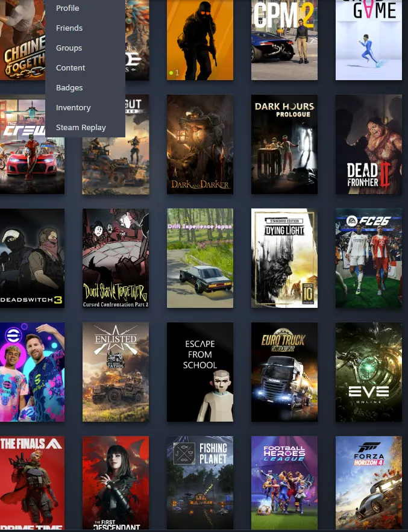Viewport: 408px width, 532px height.
Task: Select the EA FC26 cover
Action: 369,258
